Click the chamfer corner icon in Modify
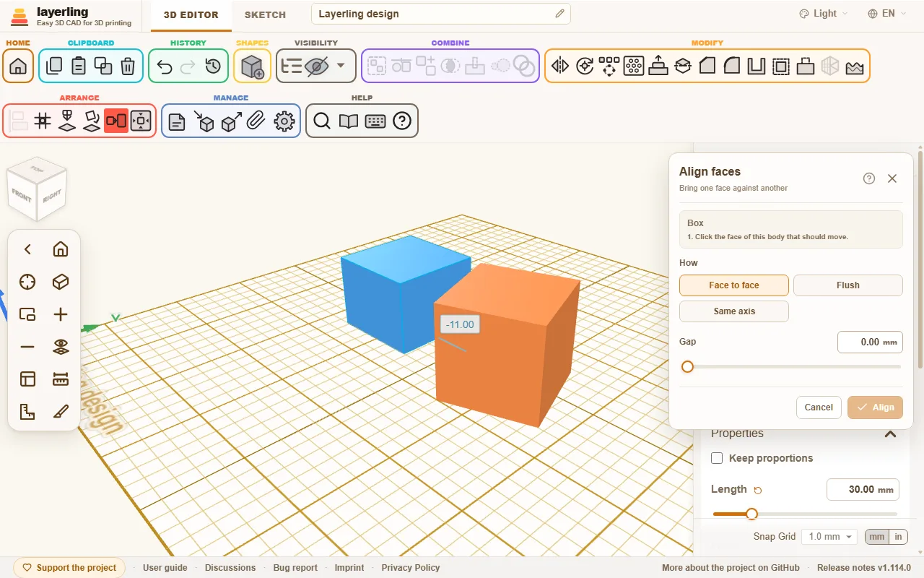This screenshot has width=924, height=578. 707,66
